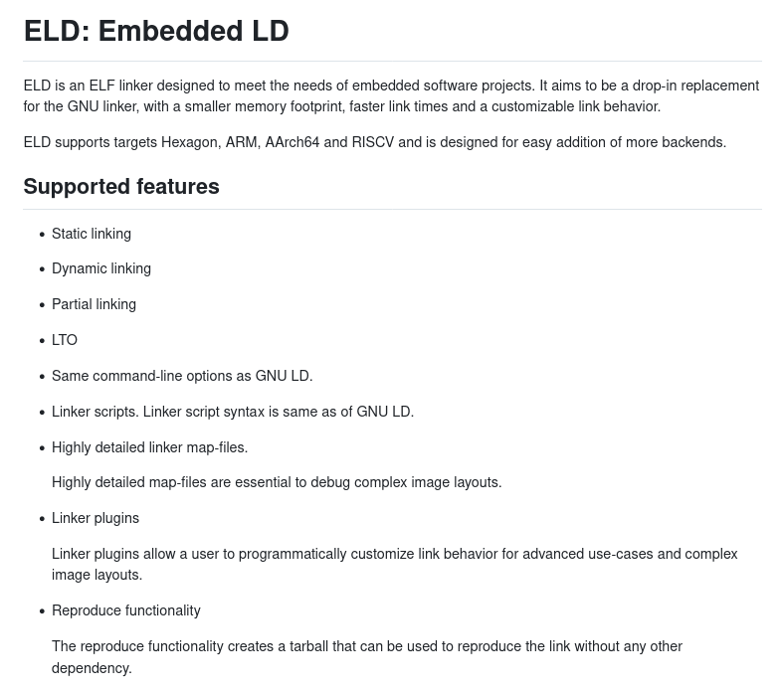Screen dimensions: 784x692
Task: Click the word "AArch64" in targets sentence
Action: 293,143
